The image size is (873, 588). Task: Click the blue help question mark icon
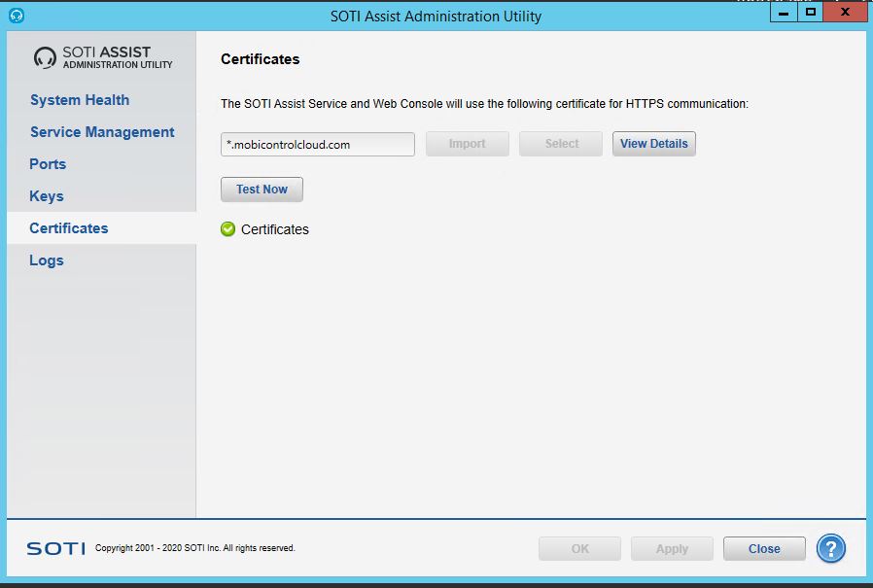pyautogui.click(x=830, y=548)
